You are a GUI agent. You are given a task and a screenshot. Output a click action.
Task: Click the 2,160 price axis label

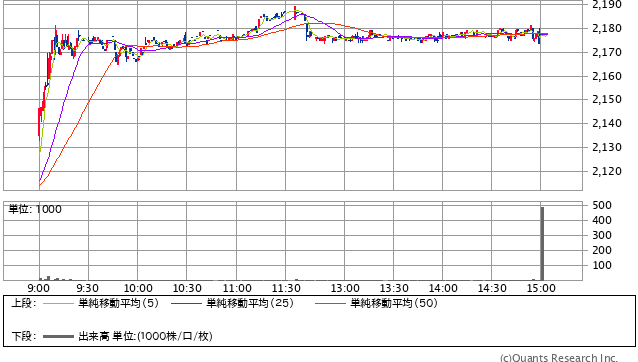(x=607, y=76)
